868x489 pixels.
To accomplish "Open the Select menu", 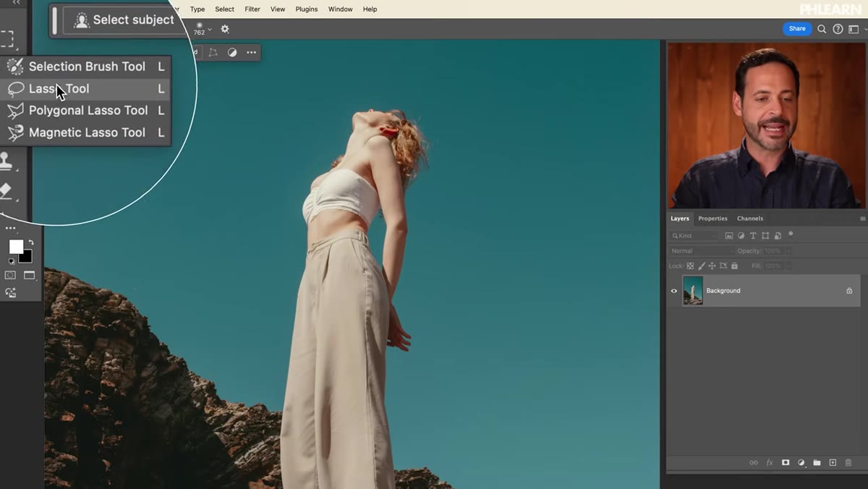I will click(x=224, y=9).
